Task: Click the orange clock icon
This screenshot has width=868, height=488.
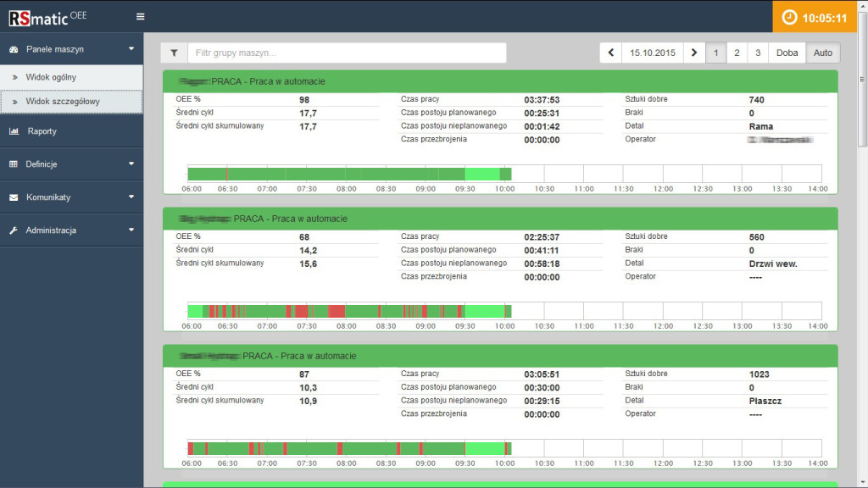Action: (x=789, y=17)
